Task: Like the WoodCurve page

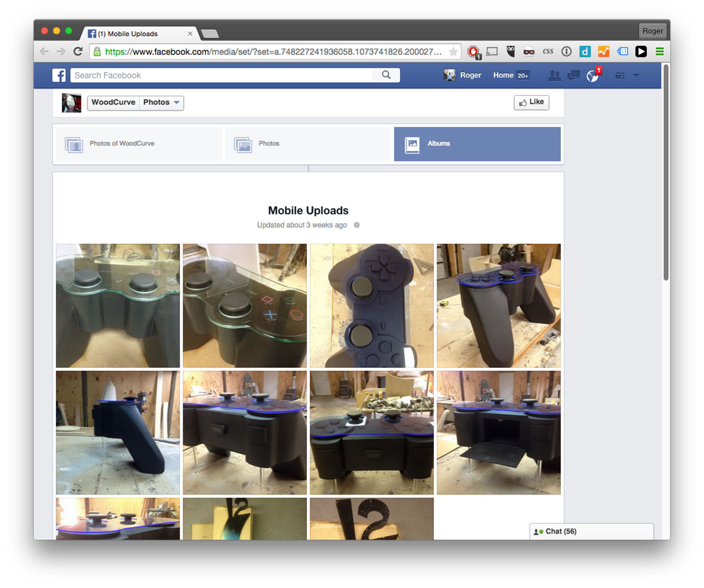Action: click(531, 102)
